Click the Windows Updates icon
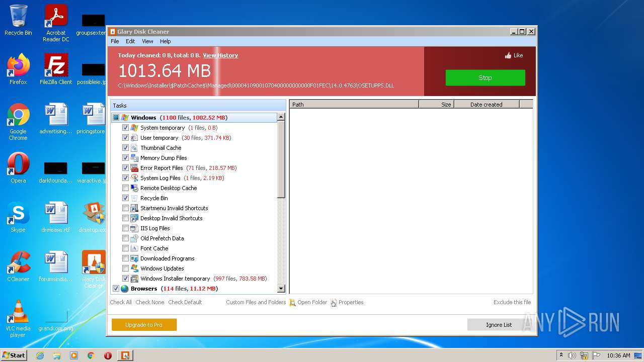 pos(134,268)
